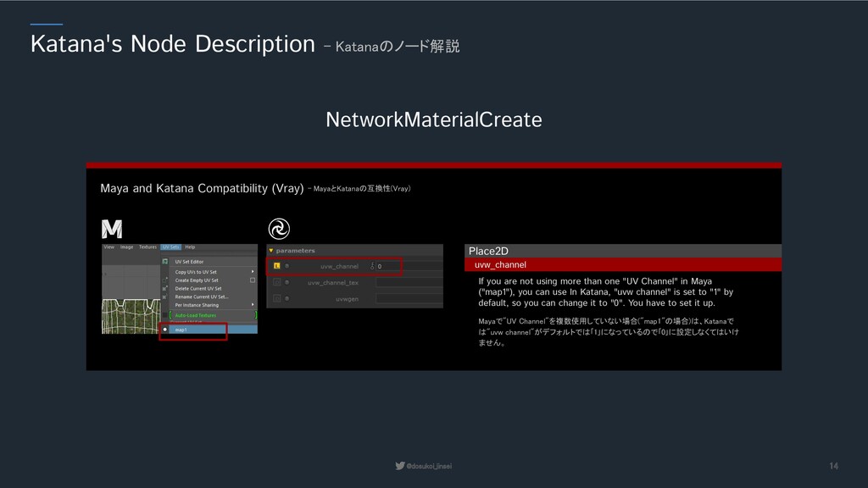Screen dimensions: 868x488
Task: Click the uvwgen value field
Action: click(x=409, y=299)
